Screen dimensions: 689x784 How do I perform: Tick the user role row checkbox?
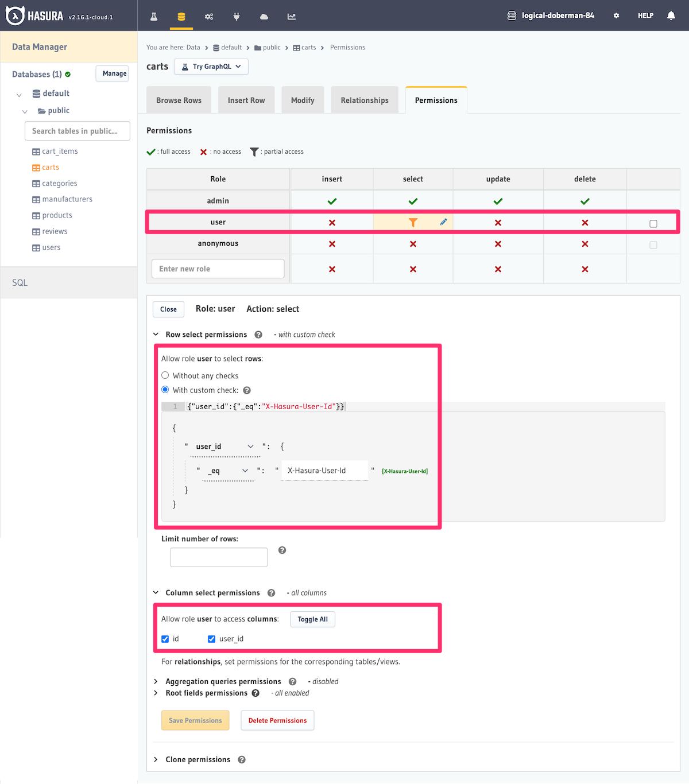click(653, 224)
